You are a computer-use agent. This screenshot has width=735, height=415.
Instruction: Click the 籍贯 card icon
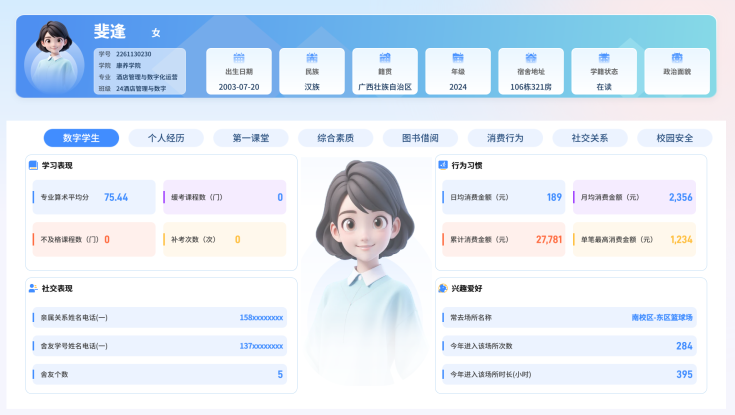(385, 58)
